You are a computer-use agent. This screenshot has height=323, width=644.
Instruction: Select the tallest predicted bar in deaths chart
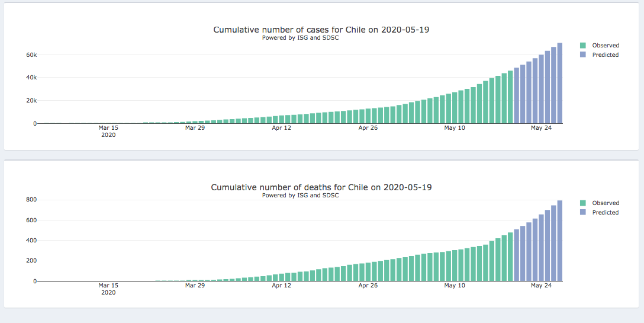click(559, 241)
